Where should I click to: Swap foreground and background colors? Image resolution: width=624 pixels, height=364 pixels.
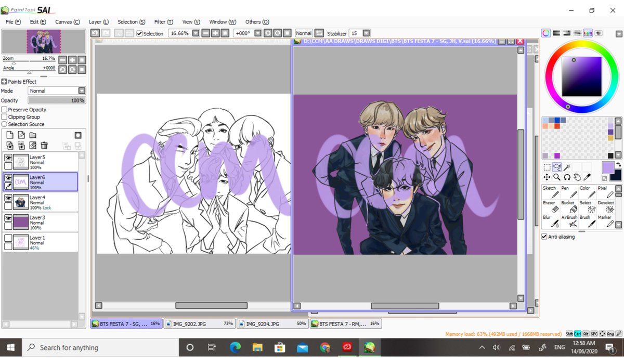coord(618,164)
